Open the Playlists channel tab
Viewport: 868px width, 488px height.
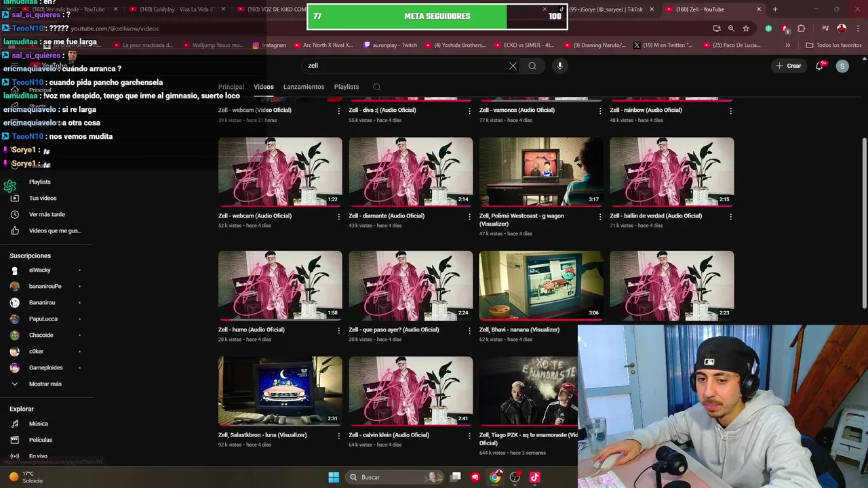347,87
